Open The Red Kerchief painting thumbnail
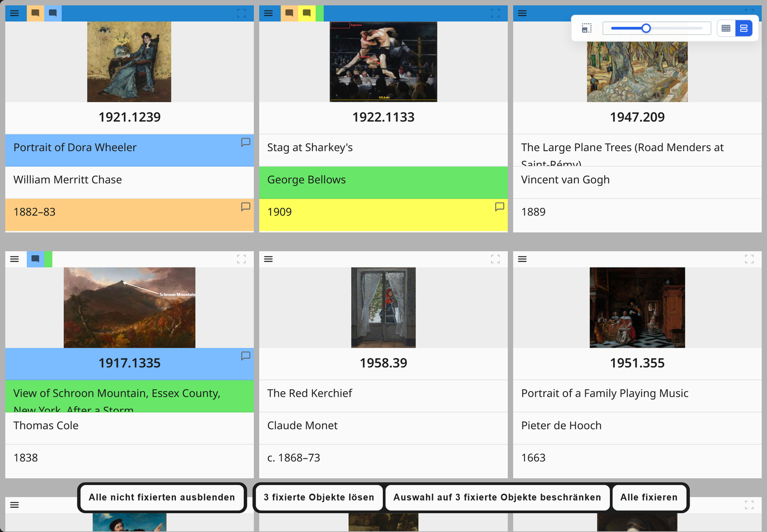 click(x=383, y=308)
